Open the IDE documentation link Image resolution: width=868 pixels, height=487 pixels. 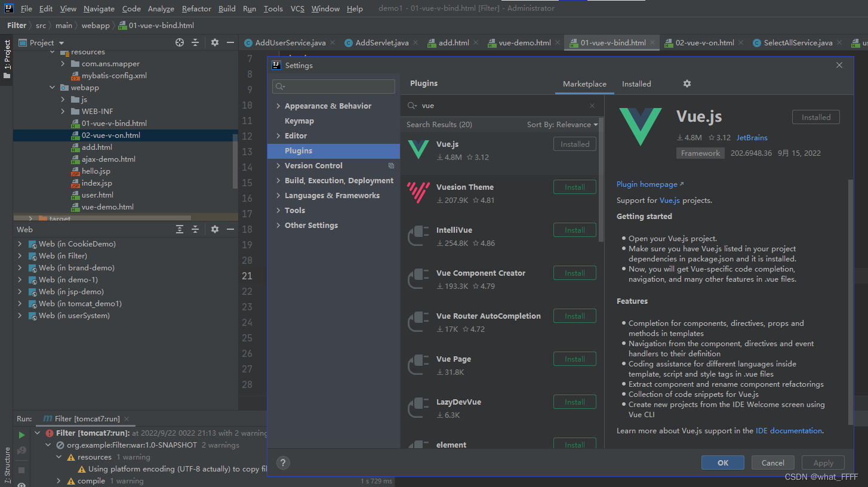click(789, 430)
